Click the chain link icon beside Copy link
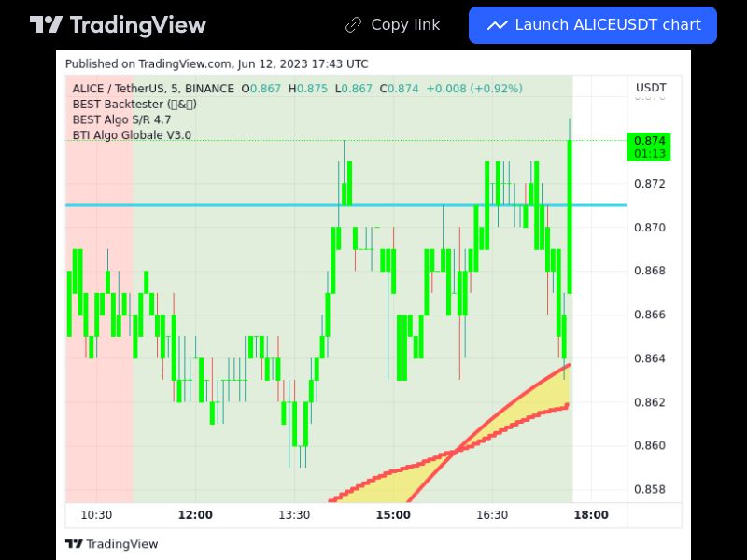Viewport: 747px width, 560px height. click(353, 25)
